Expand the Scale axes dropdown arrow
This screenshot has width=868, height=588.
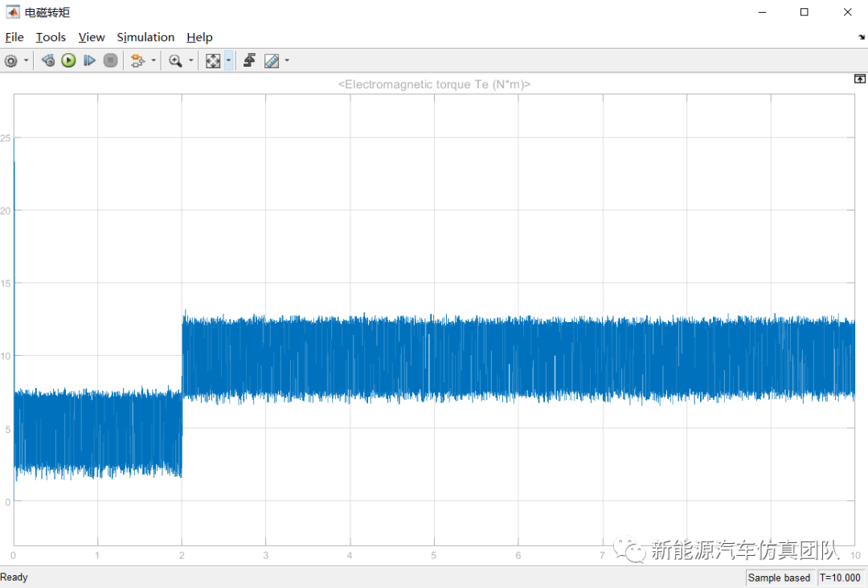pos(228,61)
